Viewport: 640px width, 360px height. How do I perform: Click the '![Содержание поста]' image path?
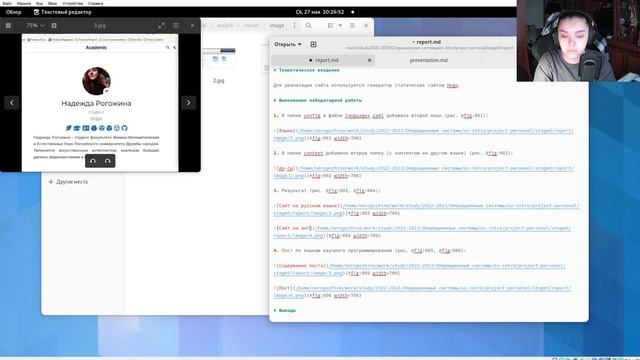[419, 269]
